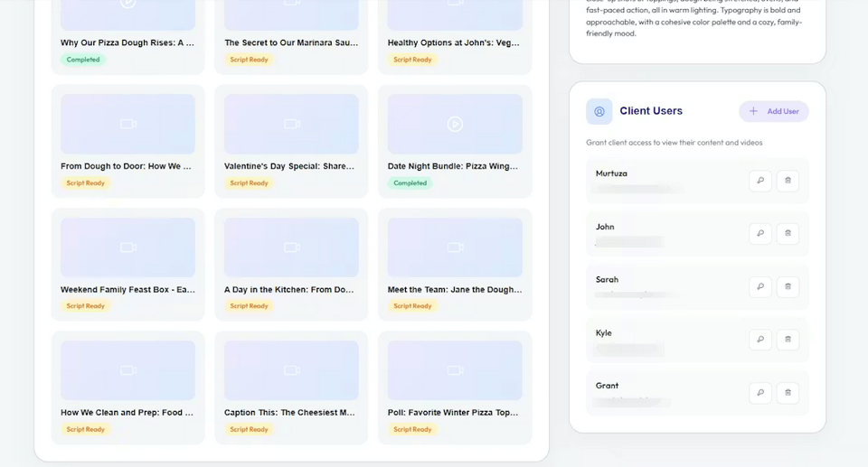The height and width of the screenshot is (467, 868).
Task: Open Meet the Team video thumbnail
Action: pyautogui.click(x=455, y=248)
